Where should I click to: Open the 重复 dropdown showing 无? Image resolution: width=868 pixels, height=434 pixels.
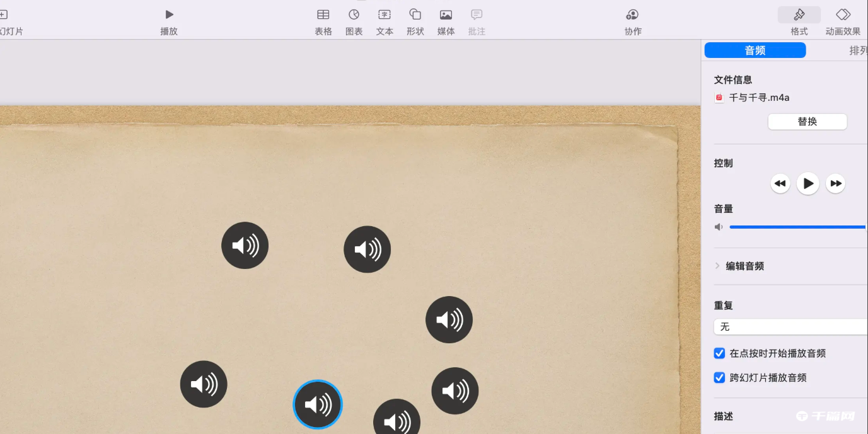click(790, 327)
